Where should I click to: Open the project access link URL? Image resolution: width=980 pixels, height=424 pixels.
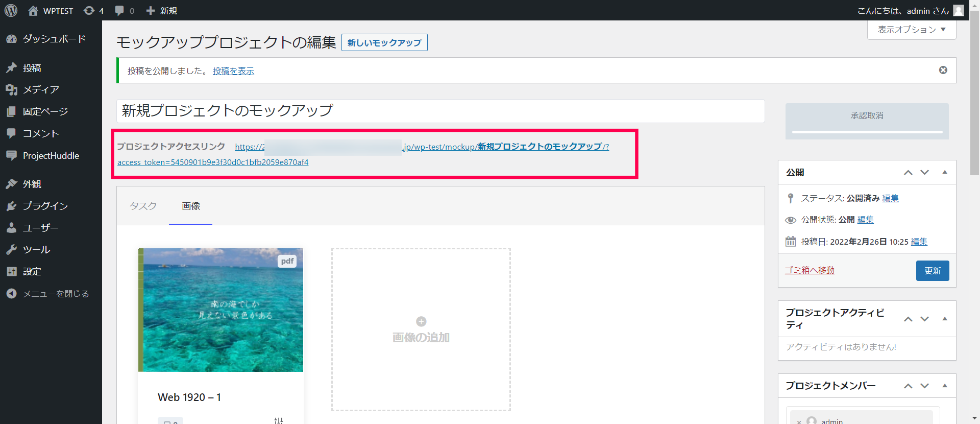(363, 154)
